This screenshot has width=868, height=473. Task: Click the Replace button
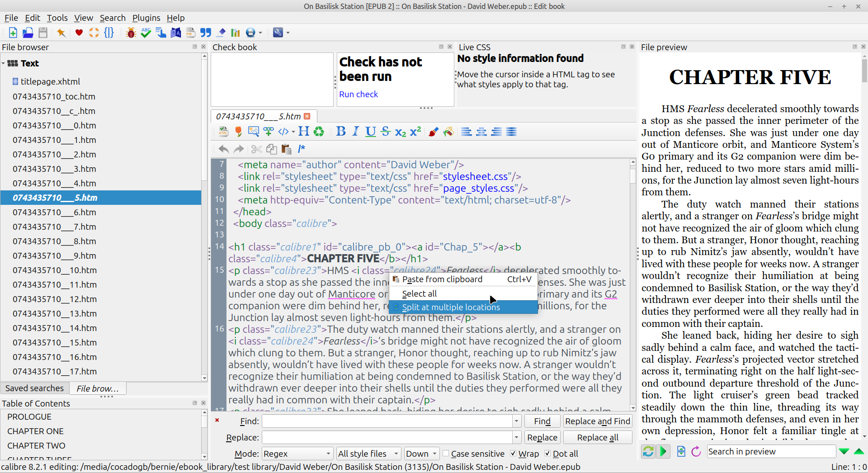click(x=542, y=437)
